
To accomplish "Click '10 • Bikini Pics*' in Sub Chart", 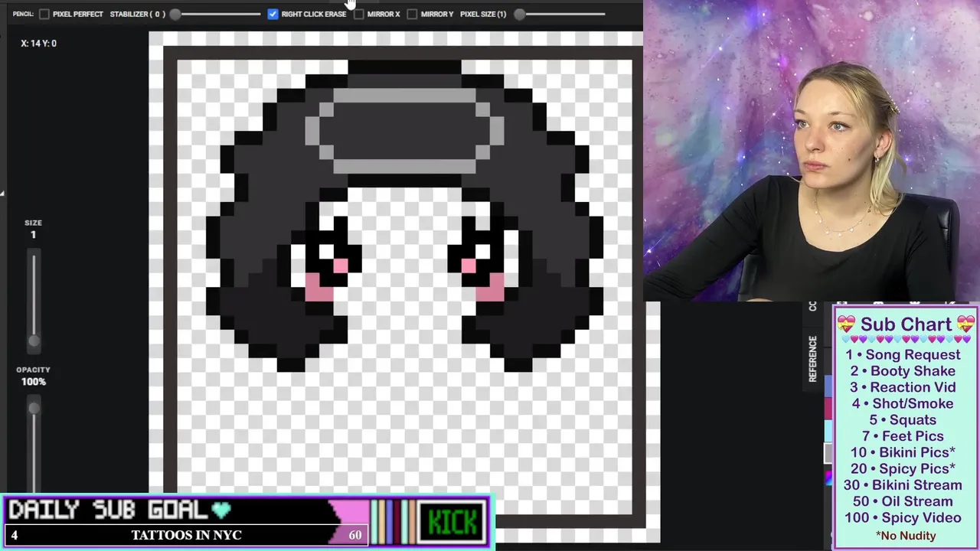I will (903, 452).
